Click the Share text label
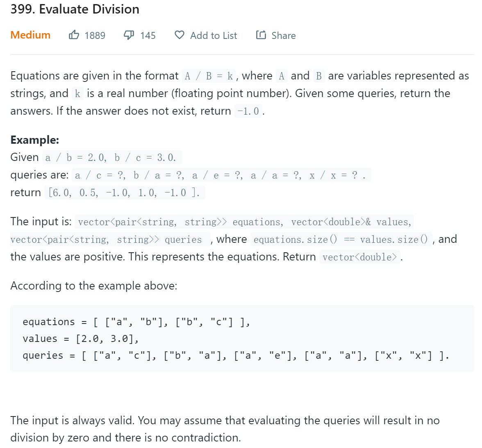Viewport: 482px width, 448px height. tap(284, 36)
